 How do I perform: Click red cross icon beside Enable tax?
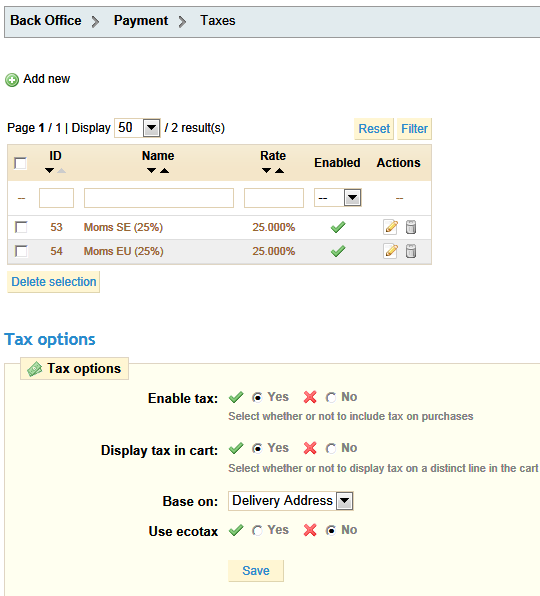[x=310, y=397]
